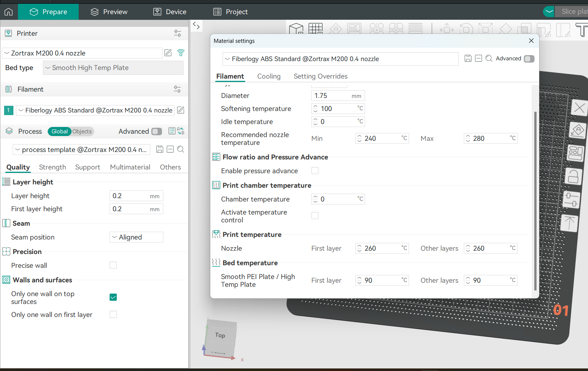Image resolution: width=588 pixels, height=371 pixels.
Task: Switch Process scope to Objects
Action: click(82, 131)
